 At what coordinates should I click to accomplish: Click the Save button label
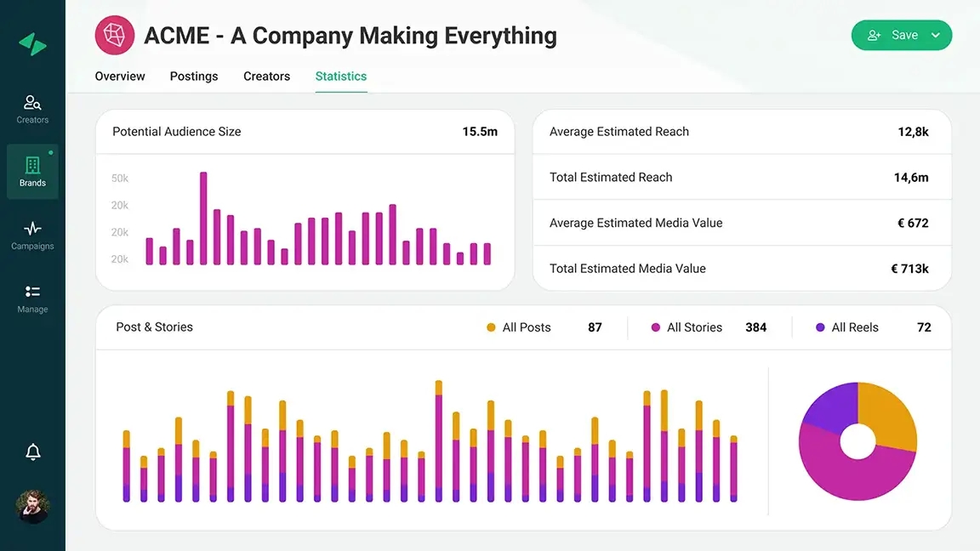pos(904,36)
